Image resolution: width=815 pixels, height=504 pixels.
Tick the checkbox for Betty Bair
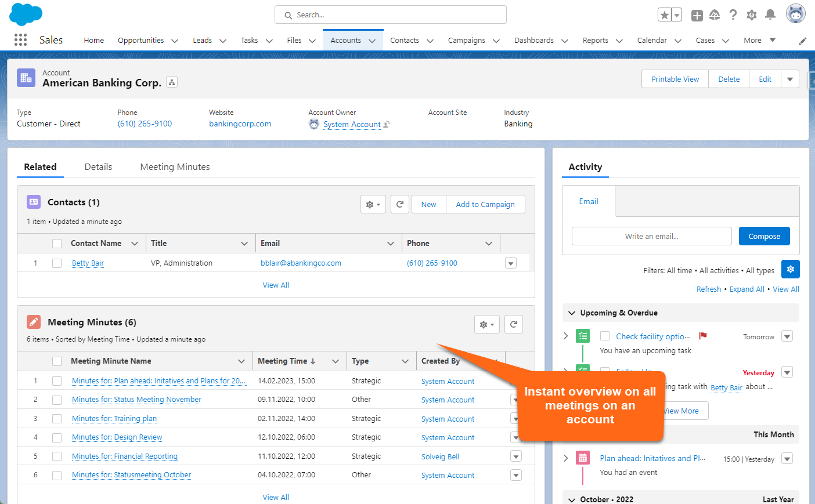(x=57, y=263)
